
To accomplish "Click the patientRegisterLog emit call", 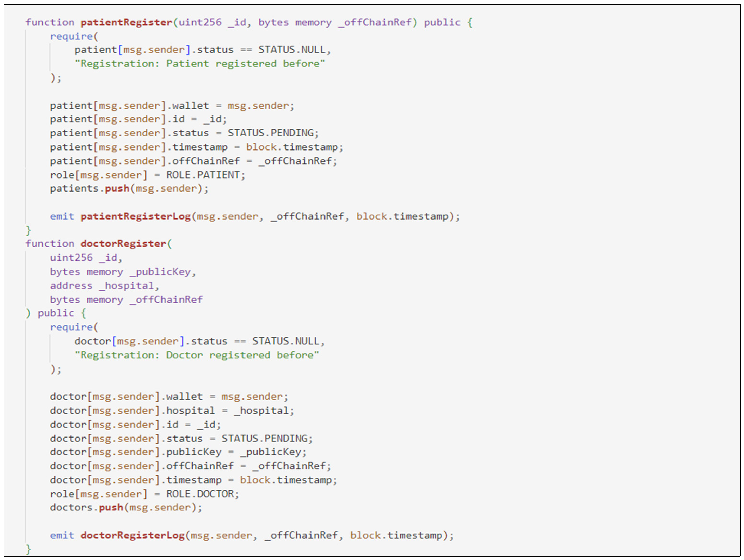I will pyautogui.click(x=136, y=216).
